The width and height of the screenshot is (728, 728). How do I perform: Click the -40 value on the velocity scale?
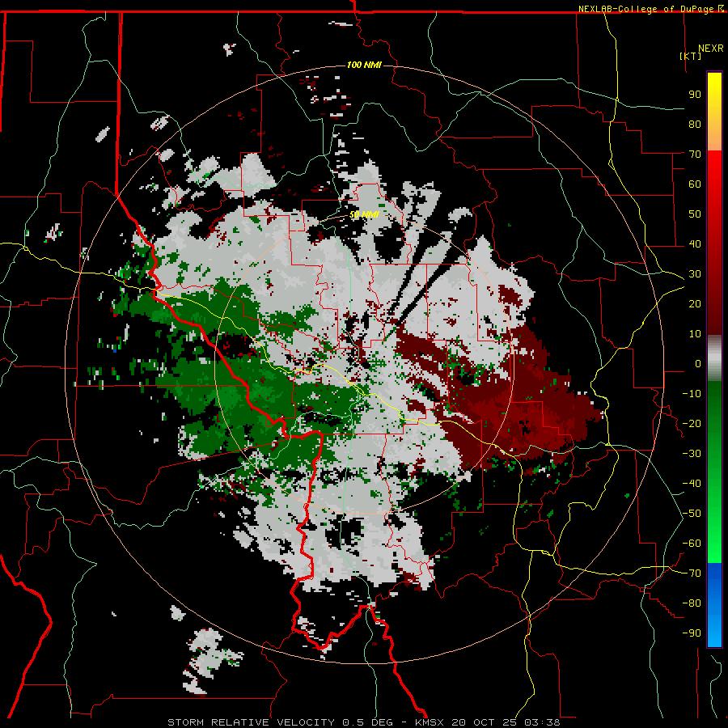coord(692,484)
